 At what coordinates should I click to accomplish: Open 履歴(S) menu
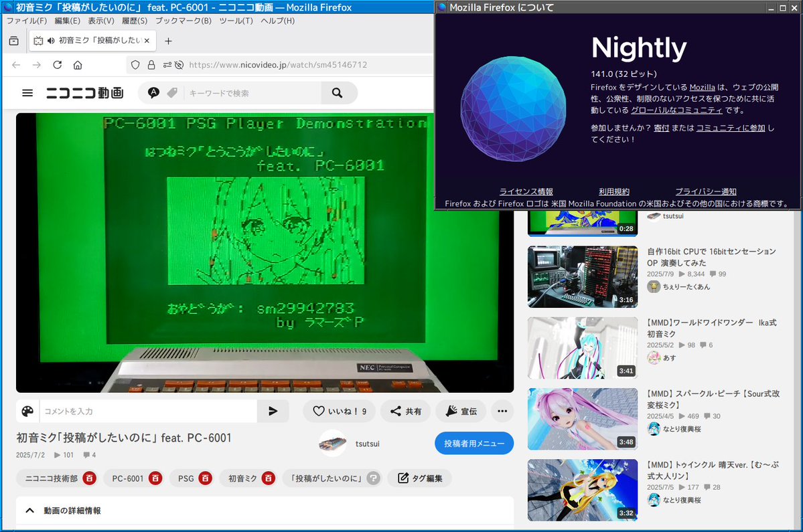pos(135,21)
